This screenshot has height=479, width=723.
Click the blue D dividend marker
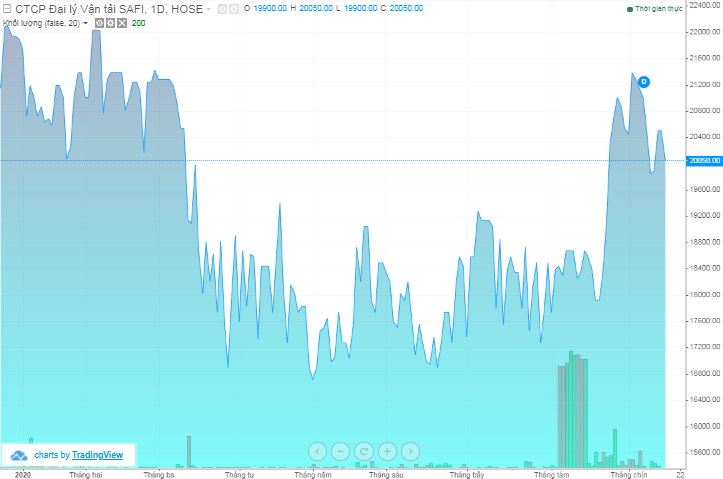pyautogui.click(x=644, y=81)
